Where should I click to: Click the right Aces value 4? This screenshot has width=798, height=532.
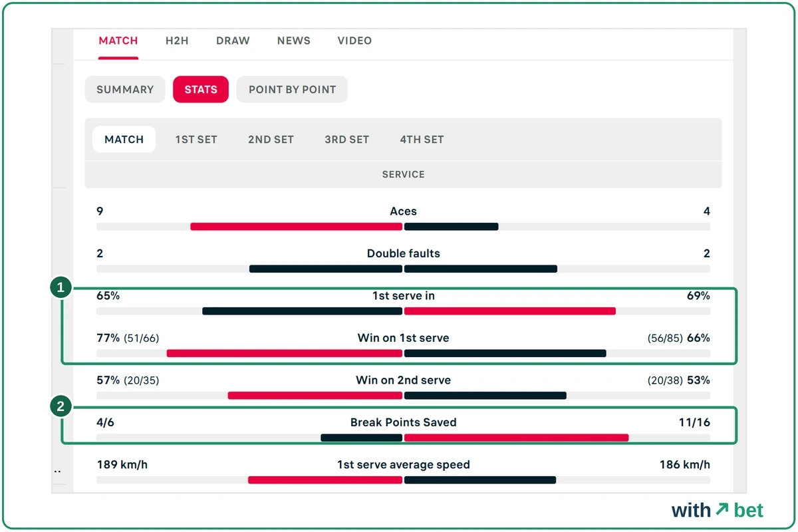point(707,211)
